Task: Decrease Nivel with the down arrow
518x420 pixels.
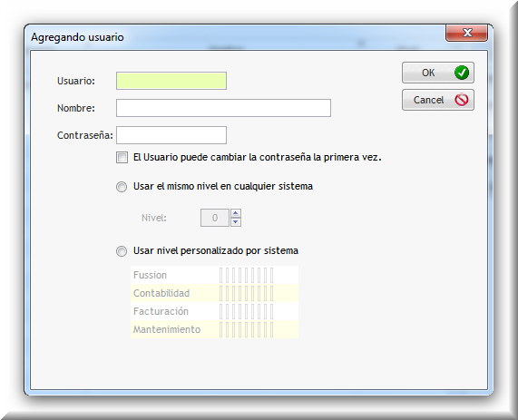Action: pyautogui.click(x=236, y=222)
